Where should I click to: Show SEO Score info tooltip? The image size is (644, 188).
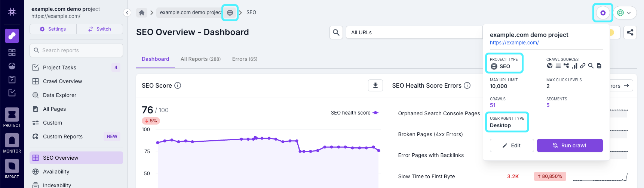pos(178,85)
